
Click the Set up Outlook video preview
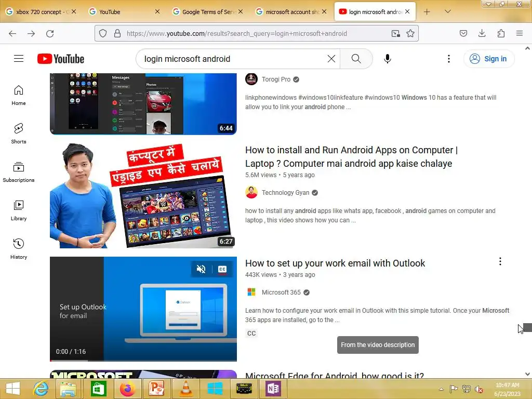(x=143, y=309)
